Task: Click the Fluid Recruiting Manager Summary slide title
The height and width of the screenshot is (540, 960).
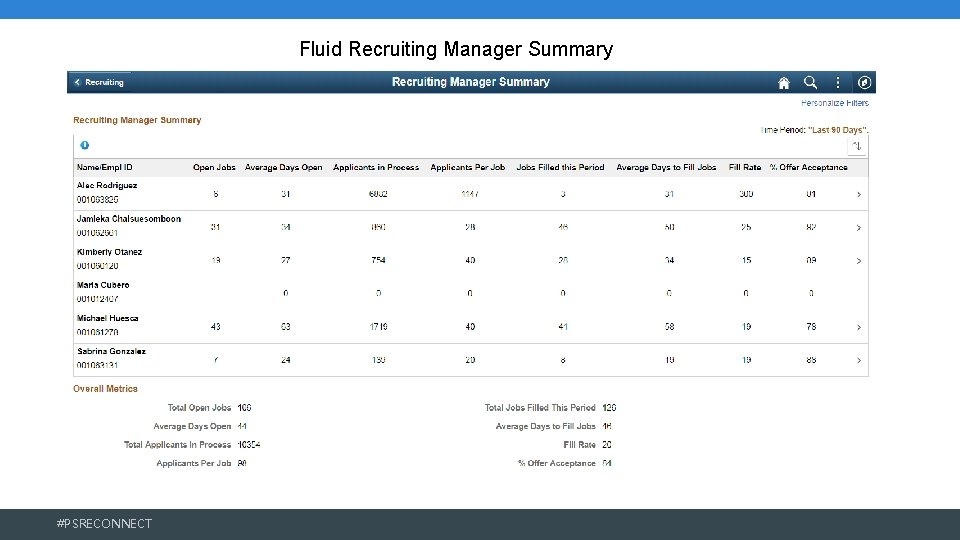Action: [x=456, y=49]
